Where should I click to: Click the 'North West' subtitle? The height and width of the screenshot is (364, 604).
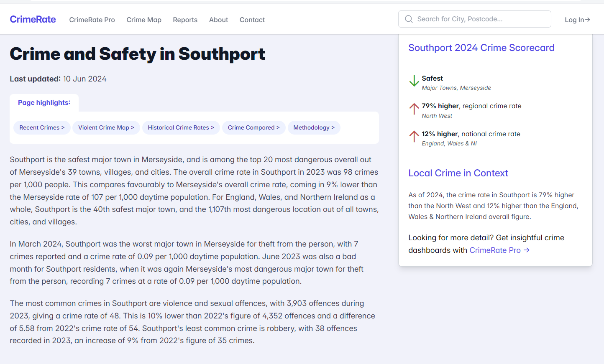[x=437, y=116]
